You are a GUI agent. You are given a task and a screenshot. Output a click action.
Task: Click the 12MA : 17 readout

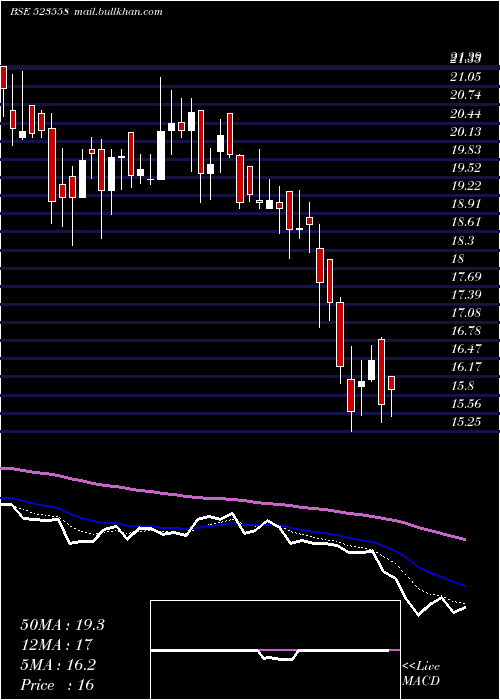pyautogui.click(x=56, y=645)
